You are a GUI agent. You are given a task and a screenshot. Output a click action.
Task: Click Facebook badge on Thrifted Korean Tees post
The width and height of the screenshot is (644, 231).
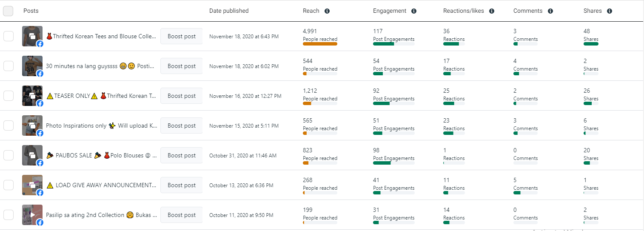point(40,44)
